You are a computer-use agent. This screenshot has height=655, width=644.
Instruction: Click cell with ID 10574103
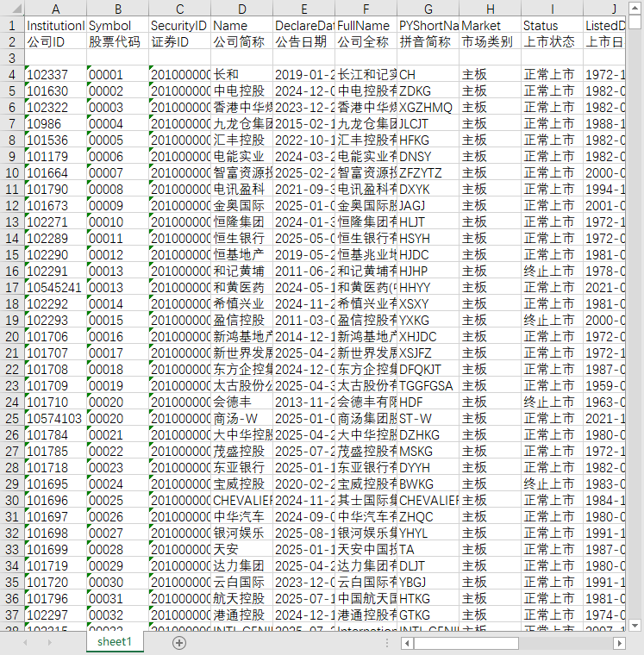(x=55, y=419)
